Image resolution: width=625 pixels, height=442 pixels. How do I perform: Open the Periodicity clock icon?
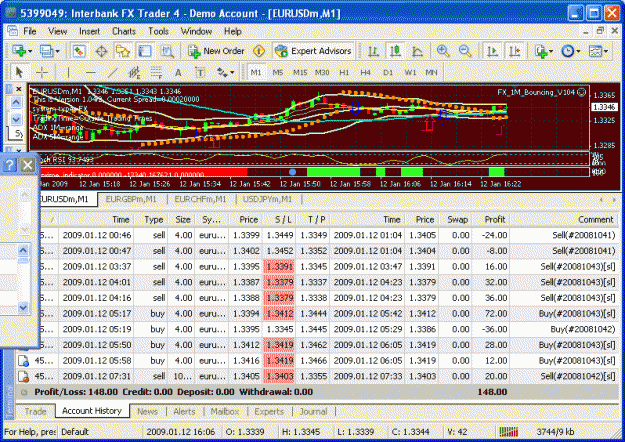tap(568, 51)
